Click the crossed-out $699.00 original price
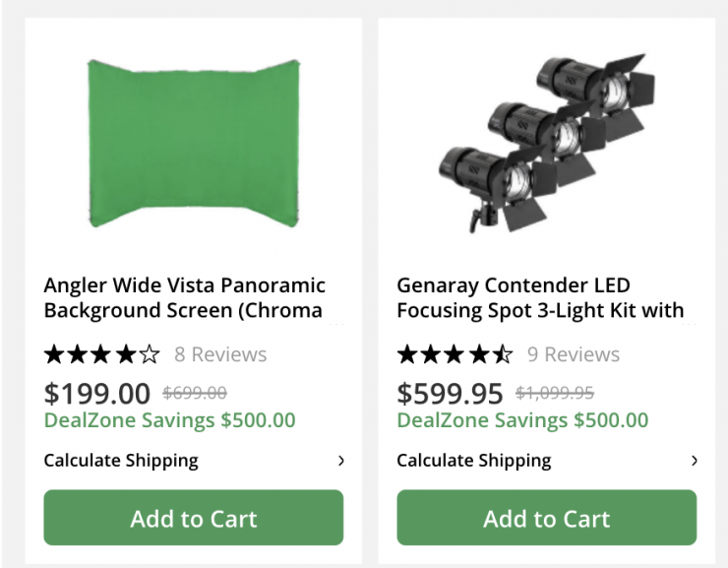 (x=195, y=394)
